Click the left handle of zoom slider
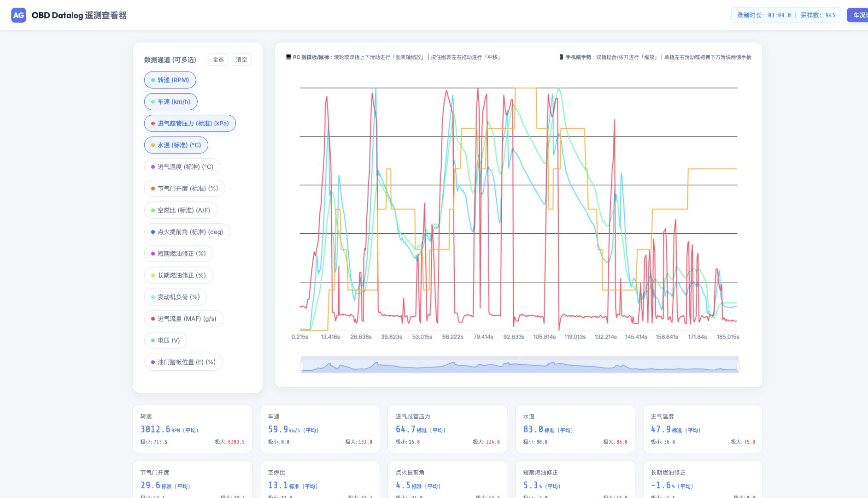This screenshot has height=498, width=868. [301, 366]
